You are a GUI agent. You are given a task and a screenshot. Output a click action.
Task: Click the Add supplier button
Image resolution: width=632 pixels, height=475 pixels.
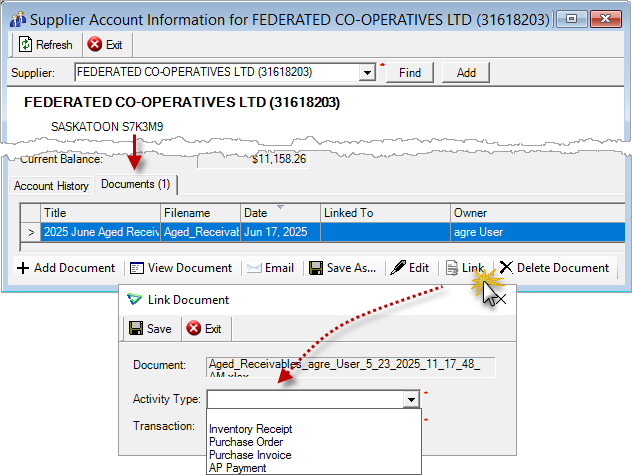point(466,73)
